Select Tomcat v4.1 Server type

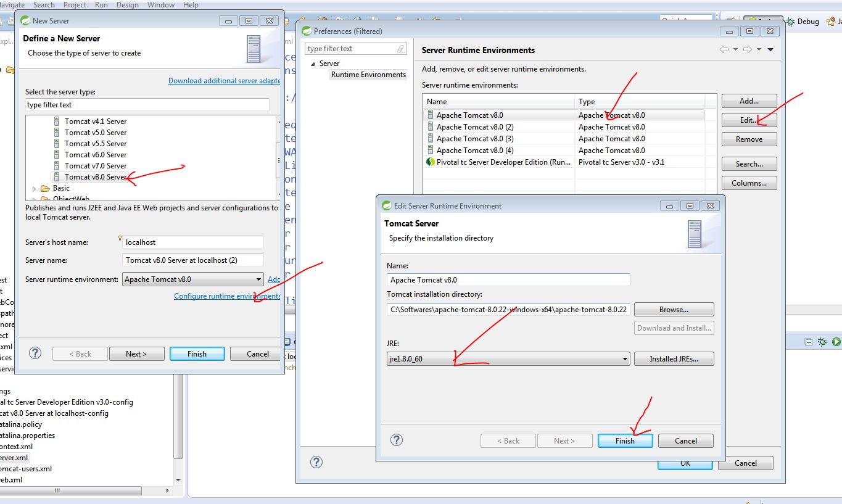(96, 122)
